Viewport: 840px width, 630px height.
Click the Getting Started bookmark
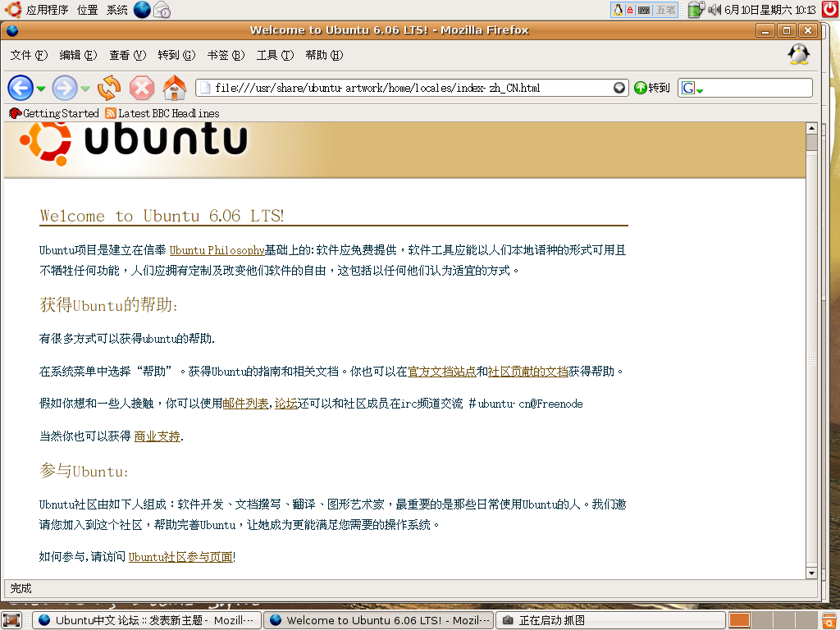click(54, 113)
